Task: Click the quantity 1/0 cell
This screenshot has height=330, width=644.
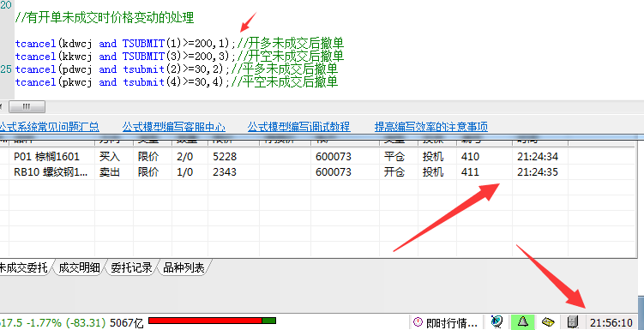Action: tap(190, 171)
